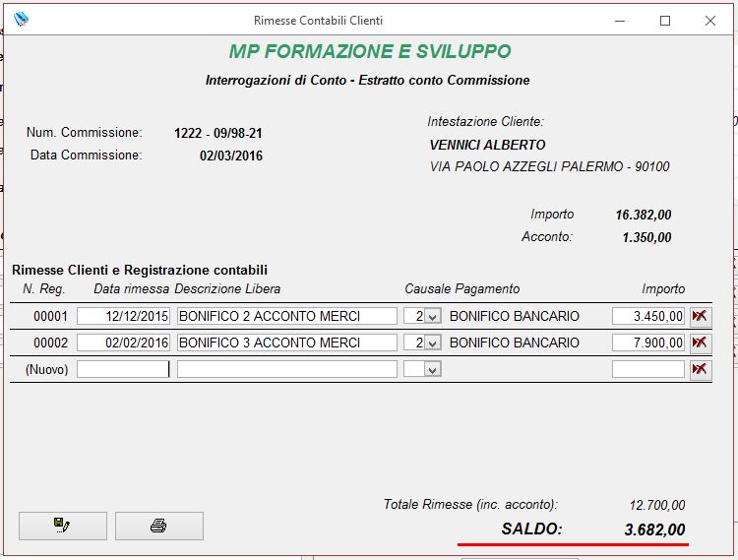Click empty amount field in Nuovo row
Screen dimensions: 738x560
pyautogui.click(x=648, y=369)
